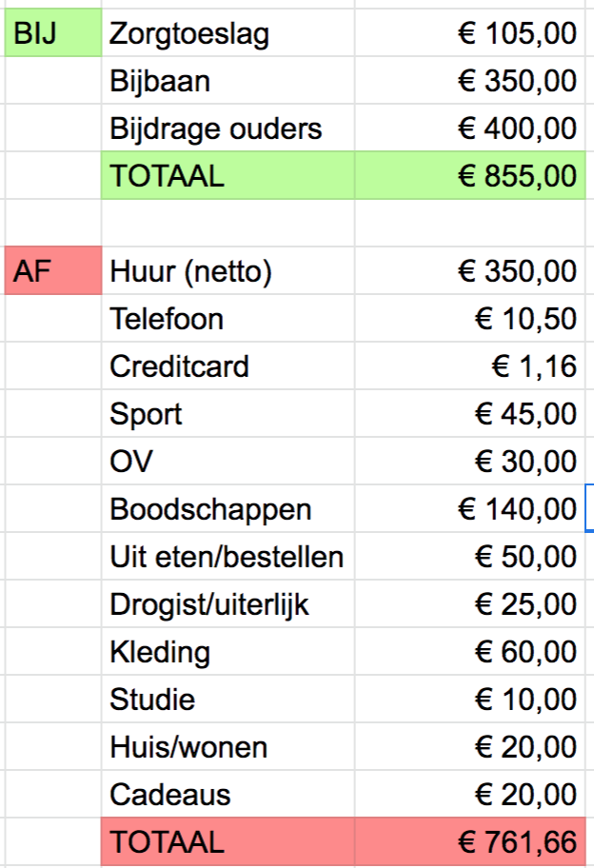Select the Bijbaan income cell
Viewport: 594px width, 868px height.
(160, 82)
